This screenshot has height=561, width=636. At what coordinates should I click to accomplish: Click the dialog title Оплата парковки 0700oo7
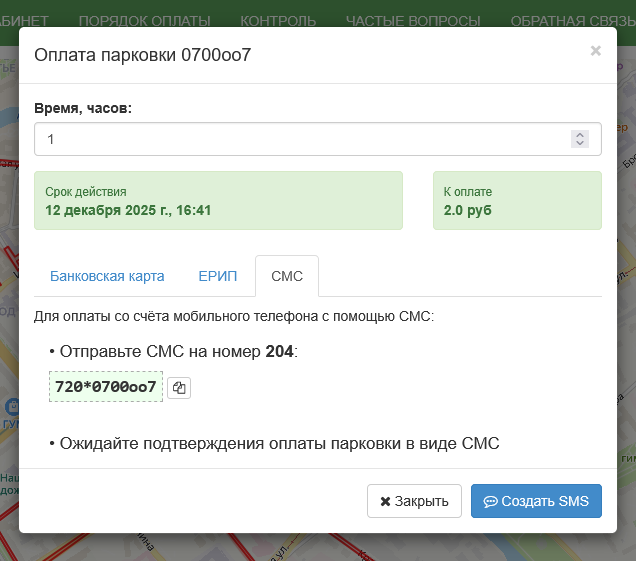pyautogui.click(x=143, y=55)
